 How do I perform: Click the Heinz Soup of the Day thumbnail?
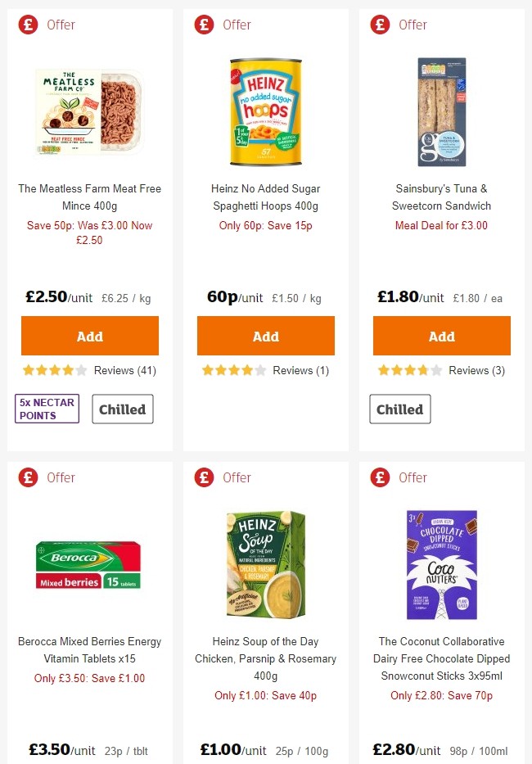265,563
